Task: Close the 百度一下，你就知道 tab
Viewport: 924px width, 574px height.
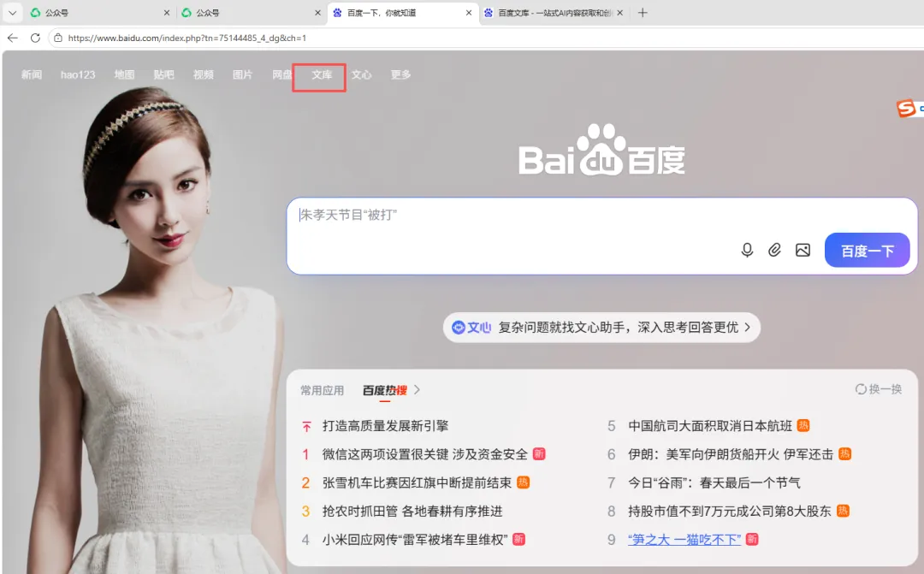Action: point(469,12)
